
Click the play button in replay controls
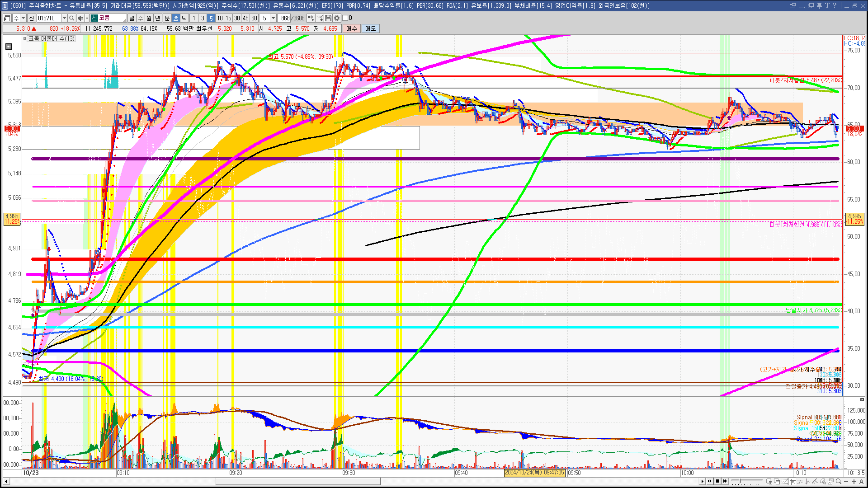(x=702, y=481)
